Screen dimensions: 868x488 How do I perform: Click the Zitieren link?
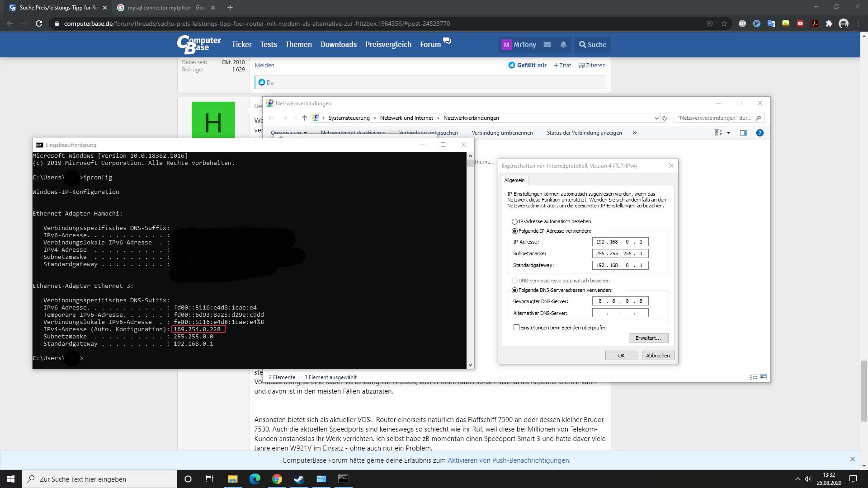point(592,65)
